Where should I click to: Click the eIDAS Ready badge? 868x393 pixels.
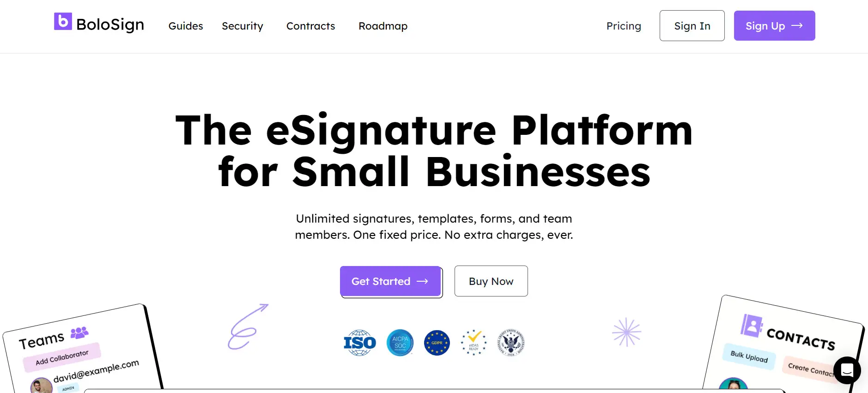click(473, 343)
